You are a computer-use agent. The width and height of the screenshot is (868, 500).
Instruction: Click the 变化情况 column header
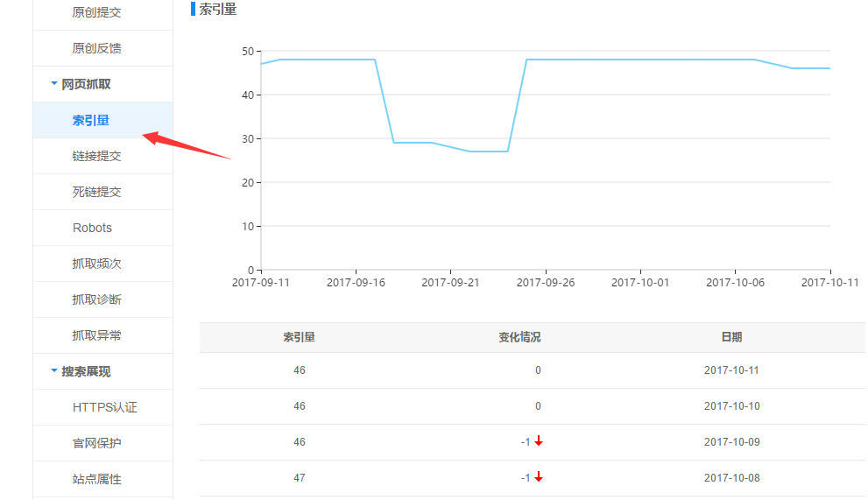[519, 337]
